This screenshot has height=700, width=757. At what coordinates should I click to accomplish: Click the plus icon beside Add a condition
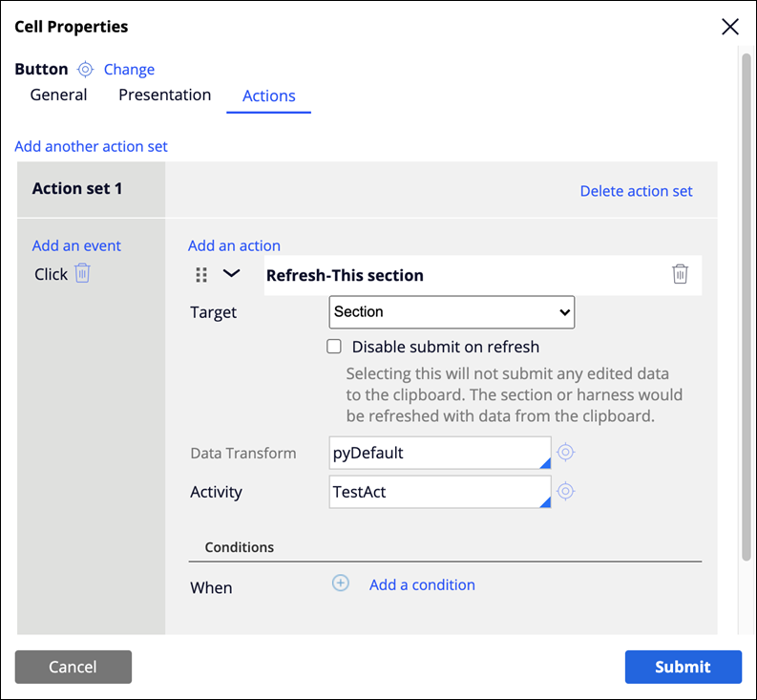(341, 583)
